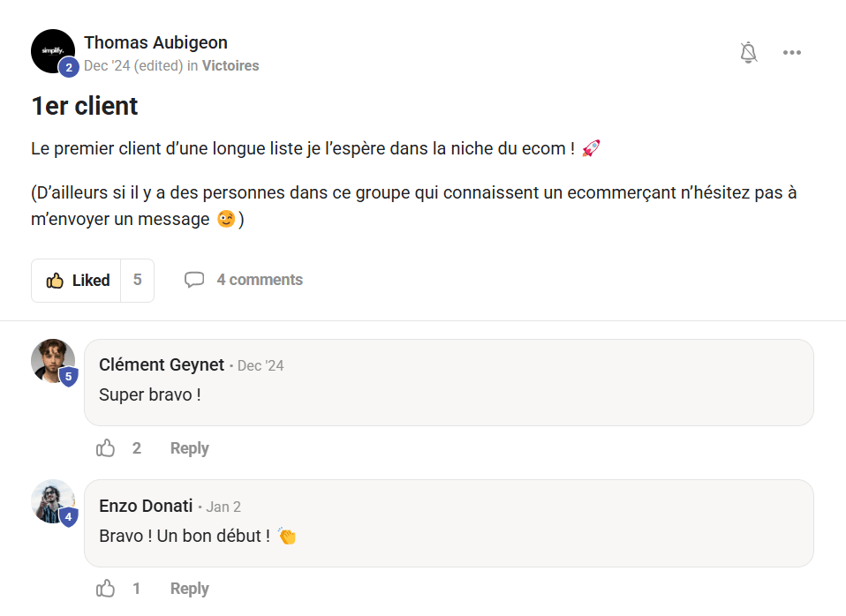Click the Thomas Aubigeon author name
Image resolution: width=846 pixels, height=616 pixels.
155,42
